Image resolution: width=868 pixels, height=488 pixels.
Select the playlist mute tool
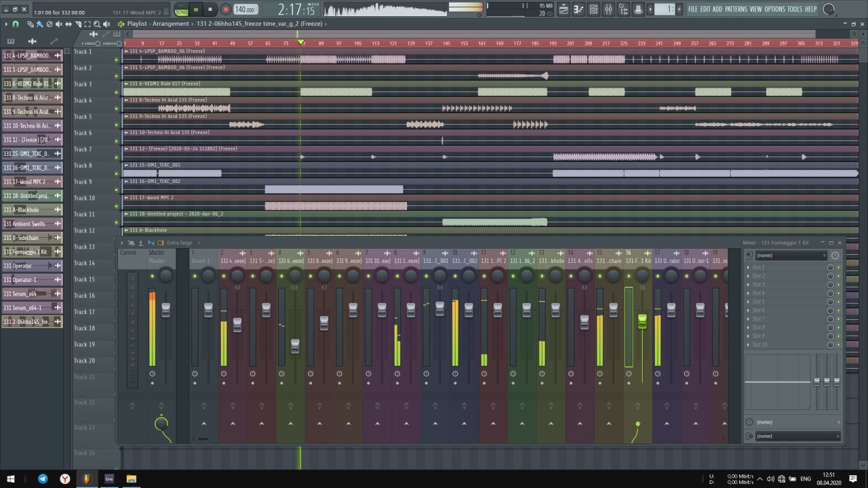[x=58, y=24]
